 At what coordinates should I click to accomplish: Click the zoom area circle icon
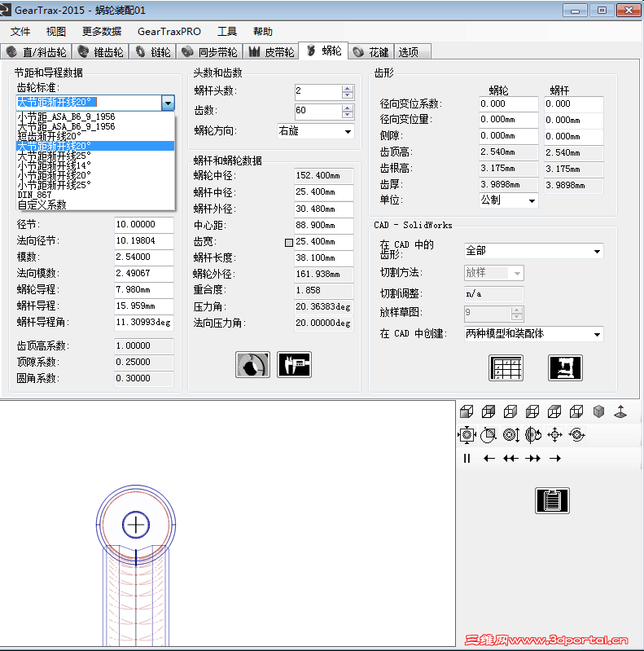[x=488, y=435]
